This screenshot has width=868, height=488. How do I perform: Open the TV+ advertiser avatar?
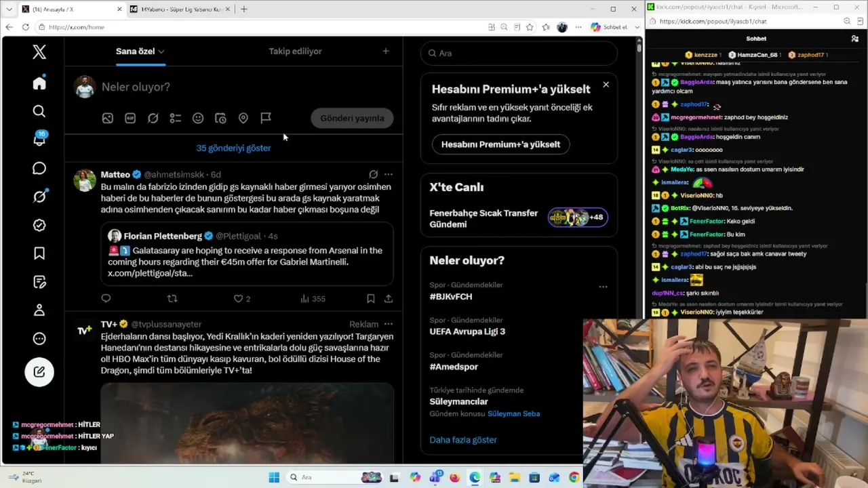click(x=85, y=330)
